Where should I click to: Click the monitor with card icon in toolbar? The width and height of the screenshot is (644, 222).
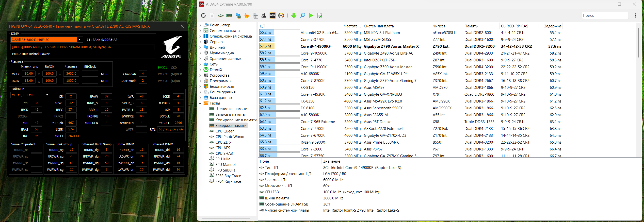click(238, 15)
